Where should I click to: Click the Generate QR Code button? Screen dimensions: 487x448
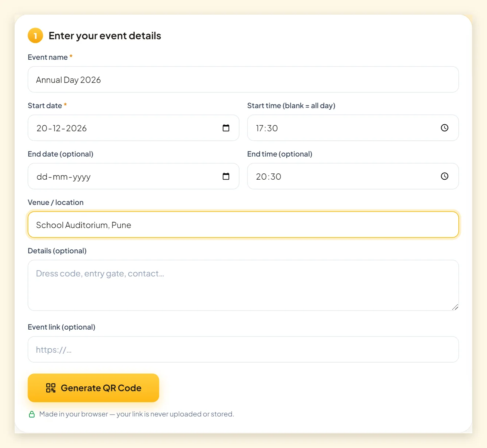(94, 388)
